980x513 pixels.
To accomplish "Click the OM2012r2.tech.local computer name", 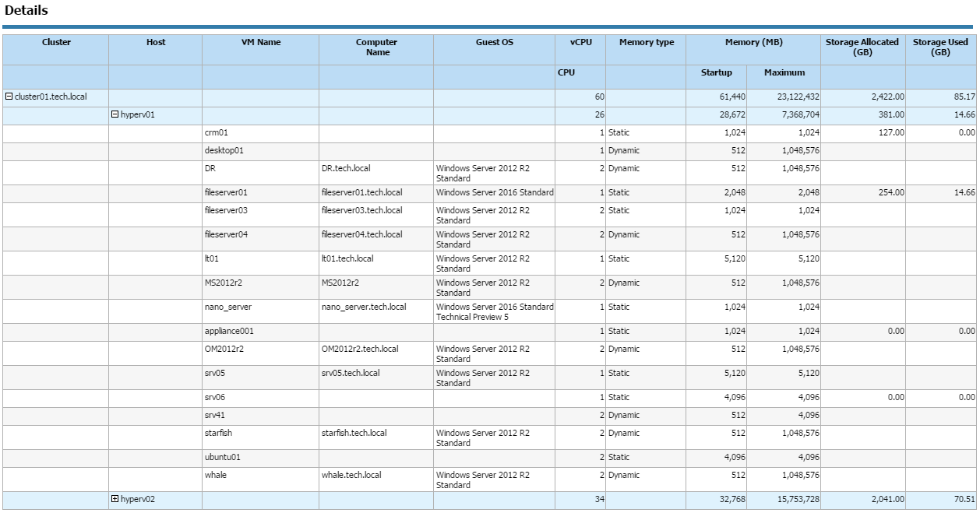I will point(360,349).
